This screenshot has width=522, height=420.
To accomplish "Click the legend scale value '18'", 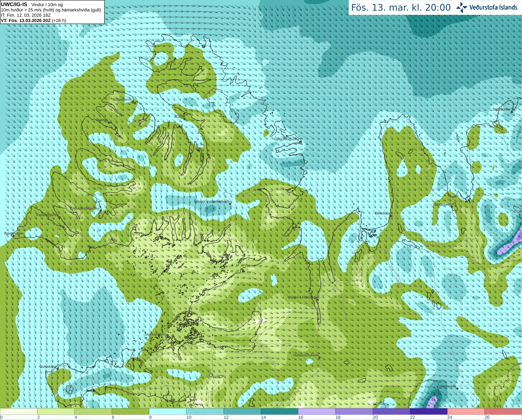I will tap(338, 418).
